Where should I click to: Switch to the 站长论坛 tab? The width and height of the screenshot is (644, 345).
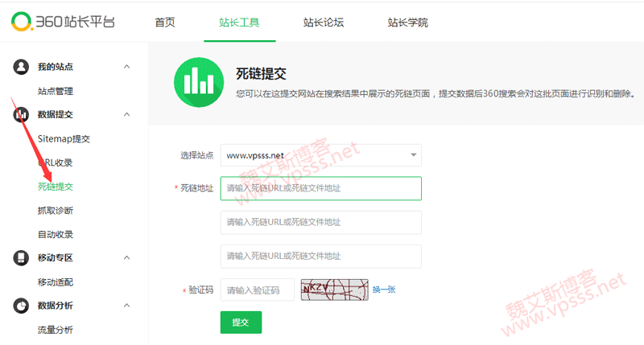[x=324, y=23]
